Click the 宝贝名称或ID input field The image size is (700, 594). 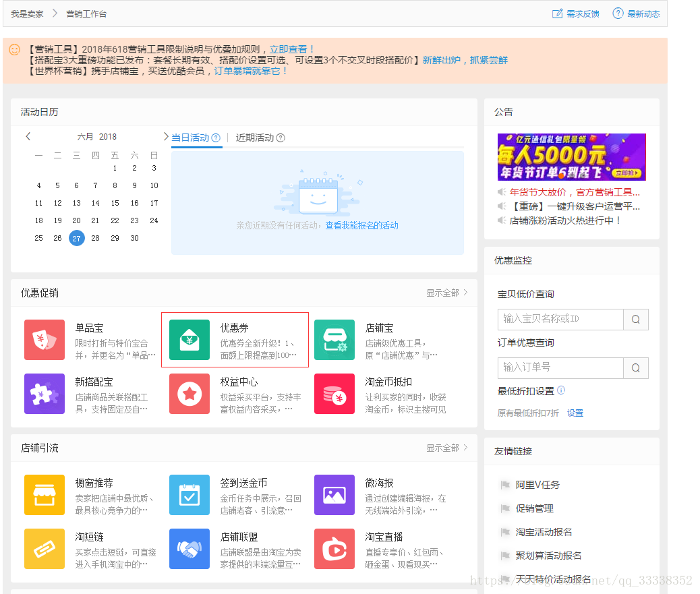[x=560, y=320]
